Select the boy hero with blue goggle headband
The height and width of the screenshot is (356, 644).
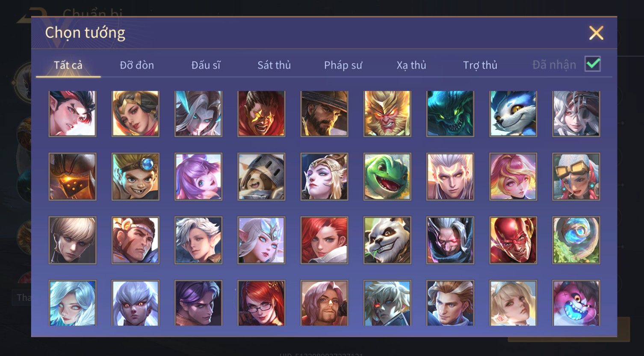pos(136,177)
